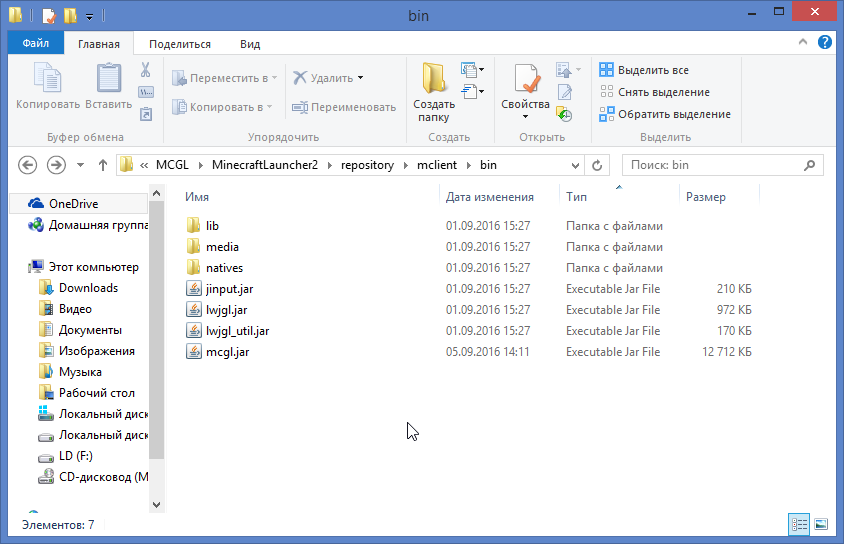Select the mcgl.jar file icon
Screen dimensions: 844x544
click(194, 352)
